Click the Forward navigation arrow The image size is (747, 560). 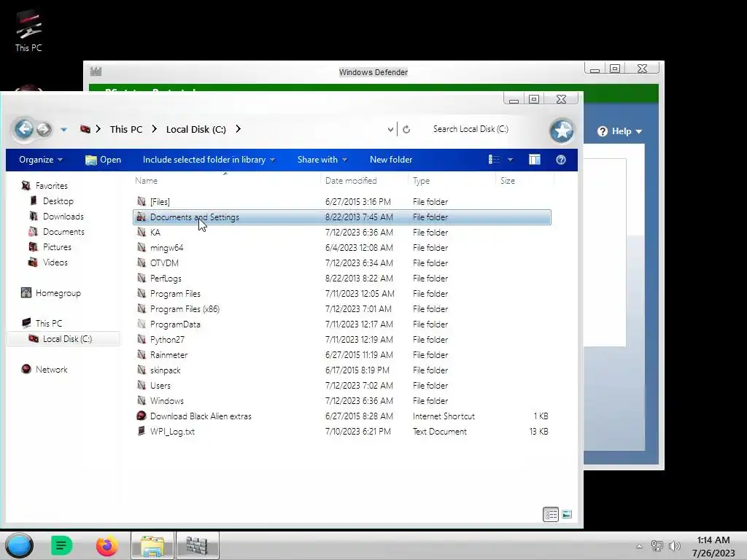(44, 129)
